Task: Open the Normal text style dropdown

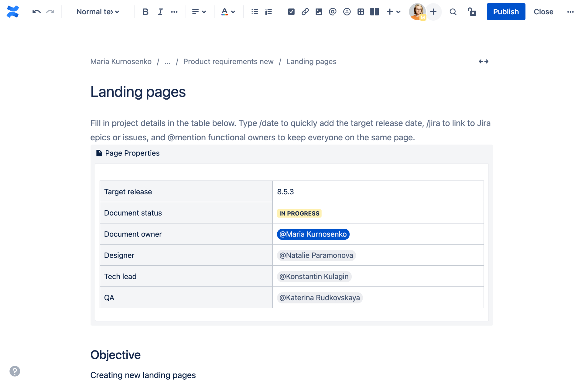Action: pyautogui.click(x=97, y=12)
